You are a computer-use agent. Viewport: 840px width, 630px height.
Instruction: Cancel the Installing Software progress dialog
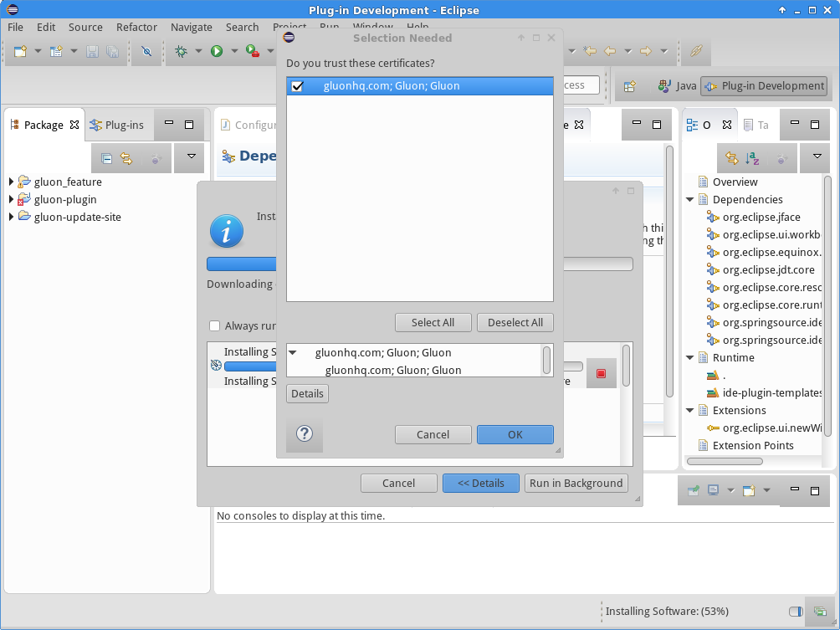[398, 484]
